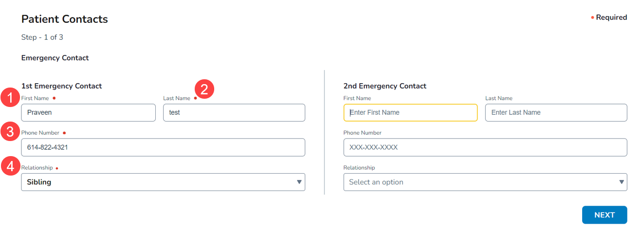
Task: Click the 'Patient Contacts' page heading
Action: tap(65, 19)
